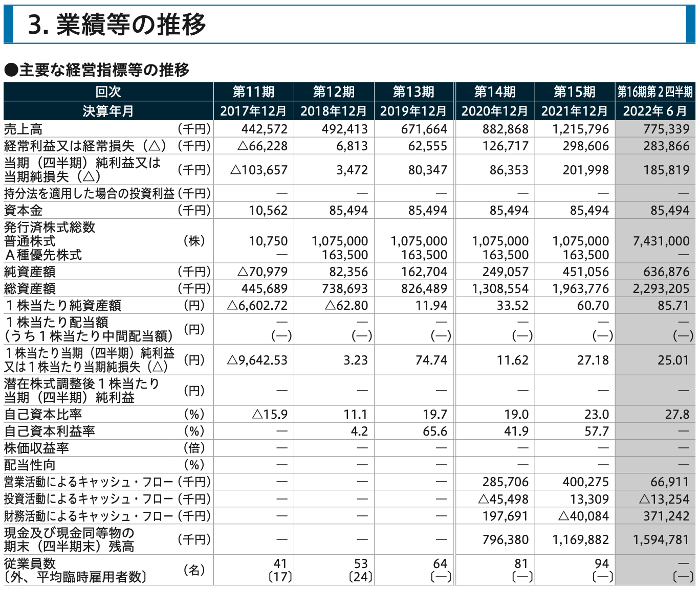Click share count 7,431,000

(661, 241)
